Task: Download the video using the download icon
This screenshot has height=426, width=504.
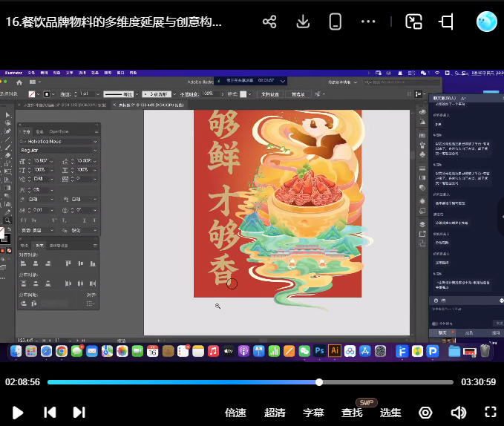Action: pos(302,22)
